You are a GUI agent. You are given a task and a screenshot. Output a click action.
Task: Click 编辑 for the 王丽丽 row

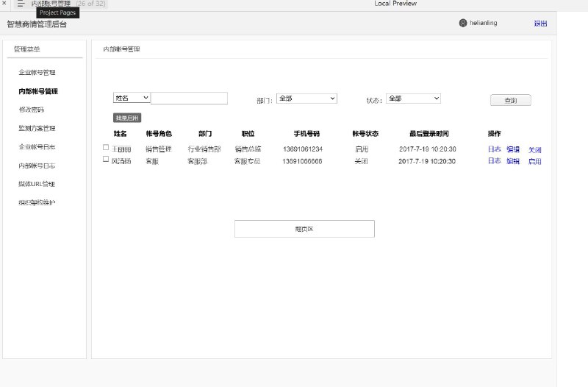513,149
